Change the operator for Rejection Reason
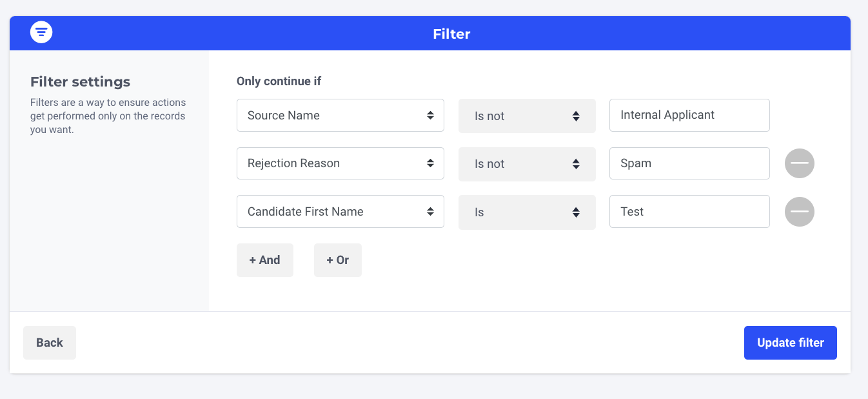Image resolution: width=868 pixels, height=399 pixels. click(526, 164)
